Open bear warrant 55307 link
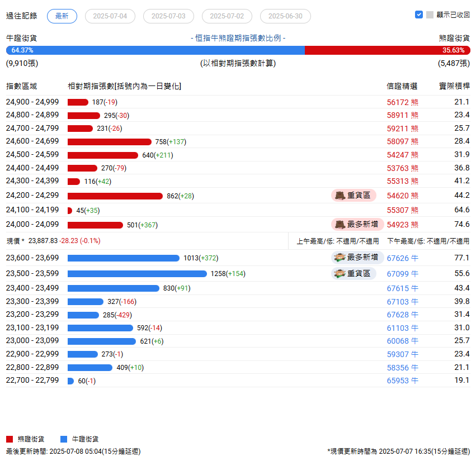 [x=402, y=210]
